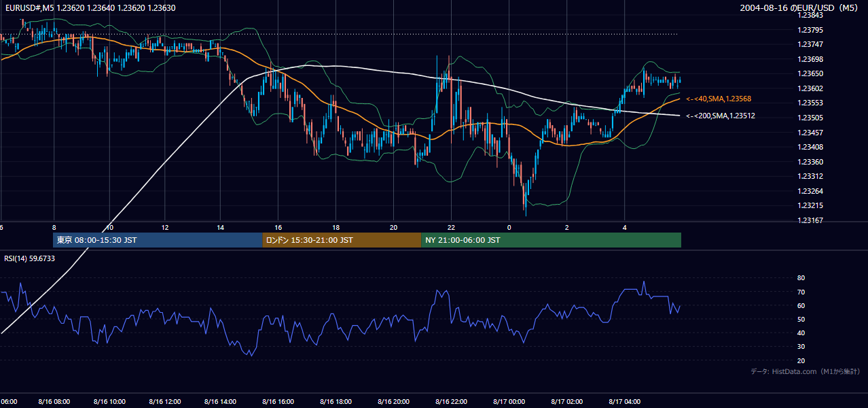
Task: Click the '<--<40,SMA,1.23568' orange label
Action: [x=718, y=99]
